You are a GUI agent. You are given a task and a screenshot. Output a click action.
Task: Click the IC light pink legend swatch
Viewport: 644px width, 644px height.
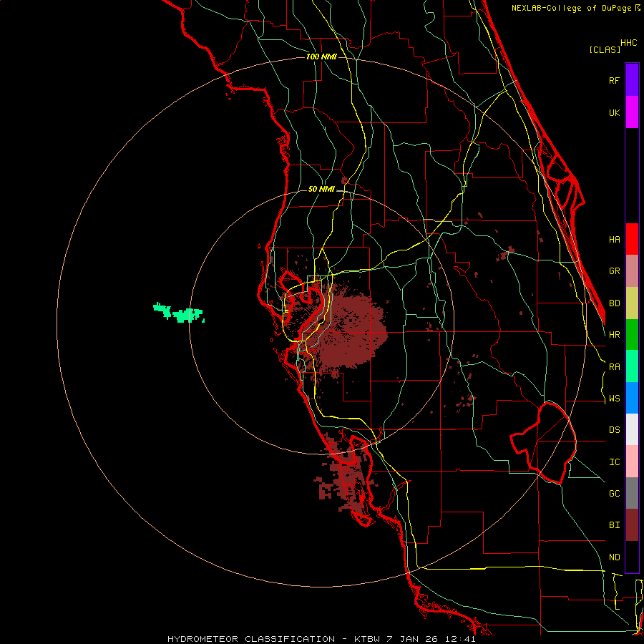coord(632,462)
